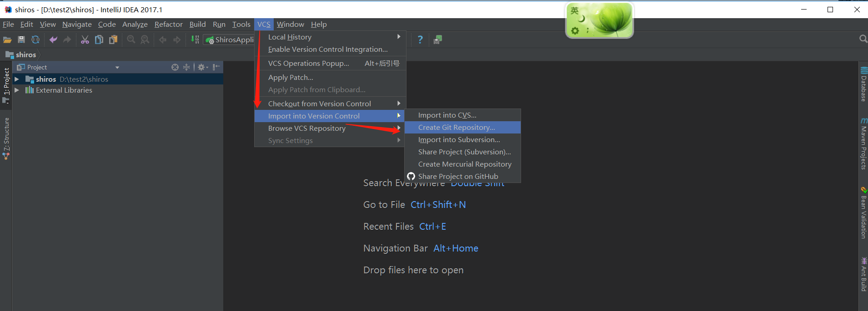
Task: Select Import into Version Control menu item
Action: pos(330,116)
